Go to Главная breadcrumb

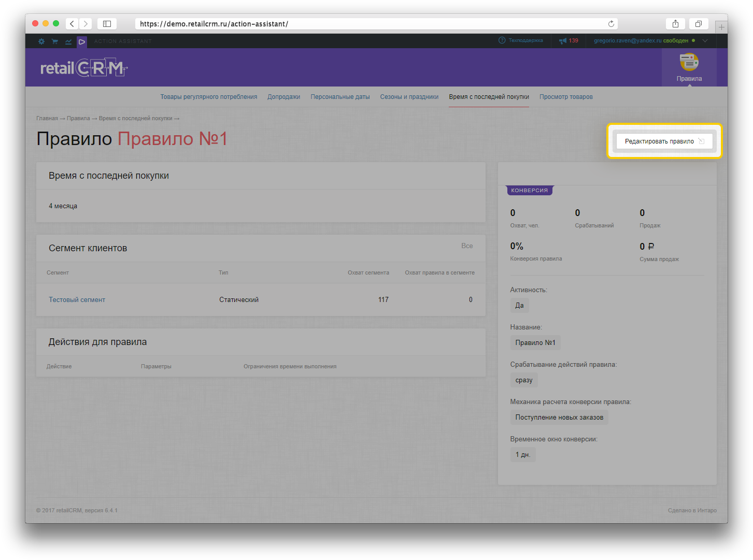click(47, 118)
